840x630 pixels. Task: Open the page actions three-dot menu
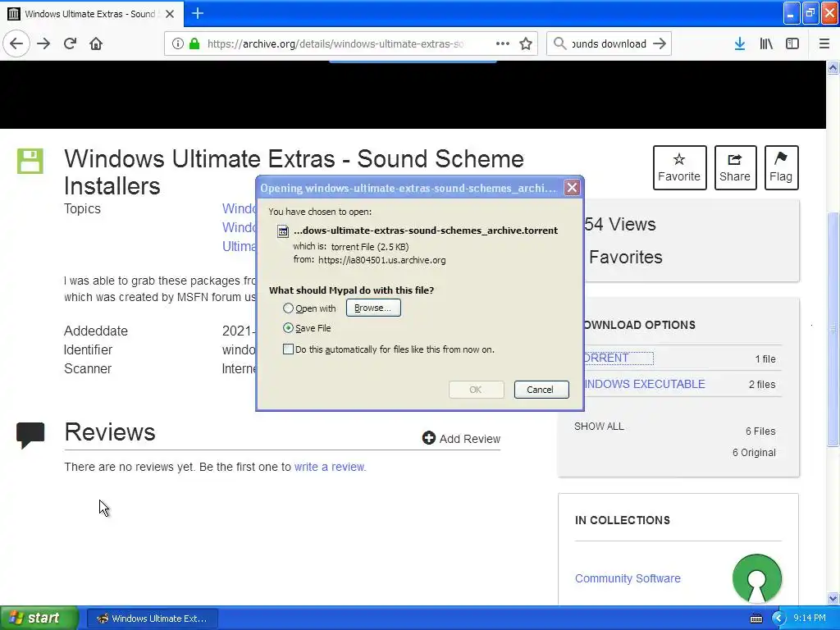pyautogui.click(x=503, y=43)
